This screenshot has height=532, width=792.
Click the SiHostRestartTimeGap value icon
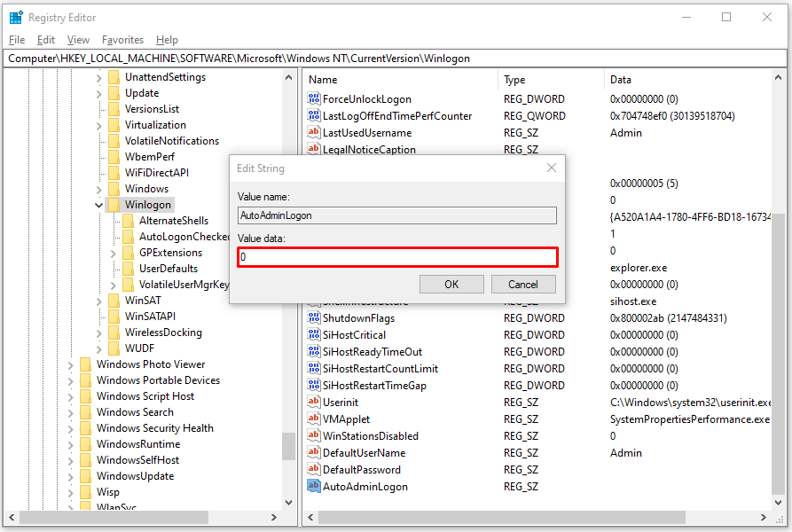pyautogui.click(x=314, y=385)
